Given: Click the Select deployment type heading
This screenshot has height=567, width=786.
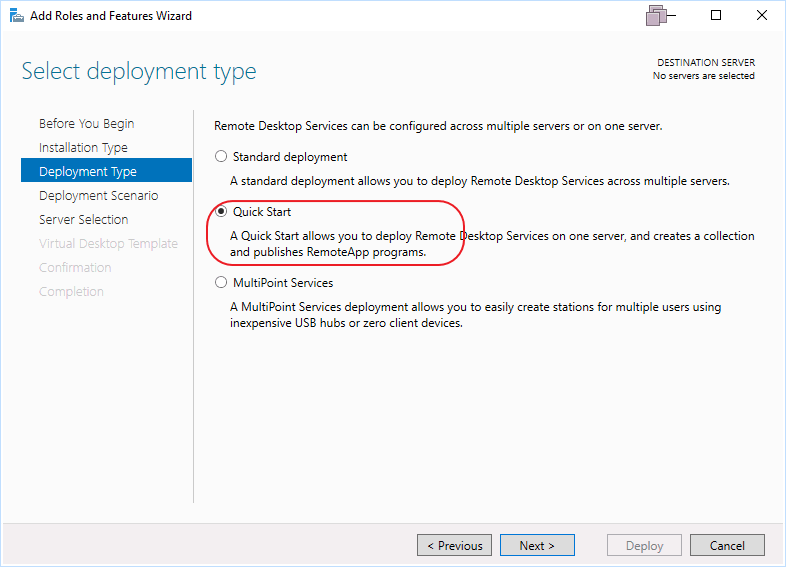Looking at the screenshot, I should (x=139, y=71).
